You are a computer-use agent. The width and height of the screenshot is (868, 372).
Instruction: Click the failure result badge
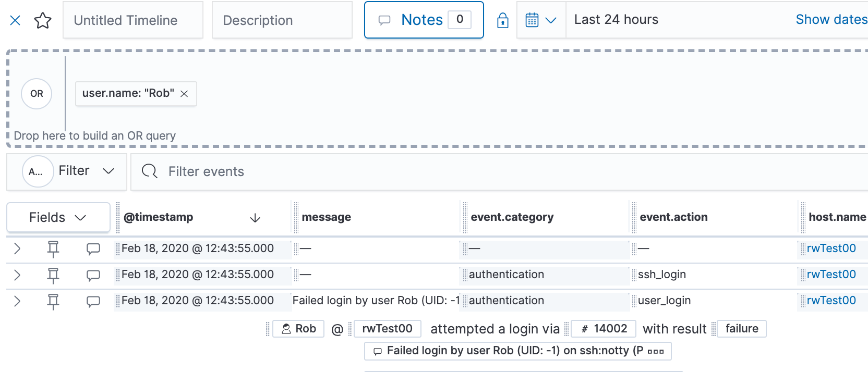(742, 329)
